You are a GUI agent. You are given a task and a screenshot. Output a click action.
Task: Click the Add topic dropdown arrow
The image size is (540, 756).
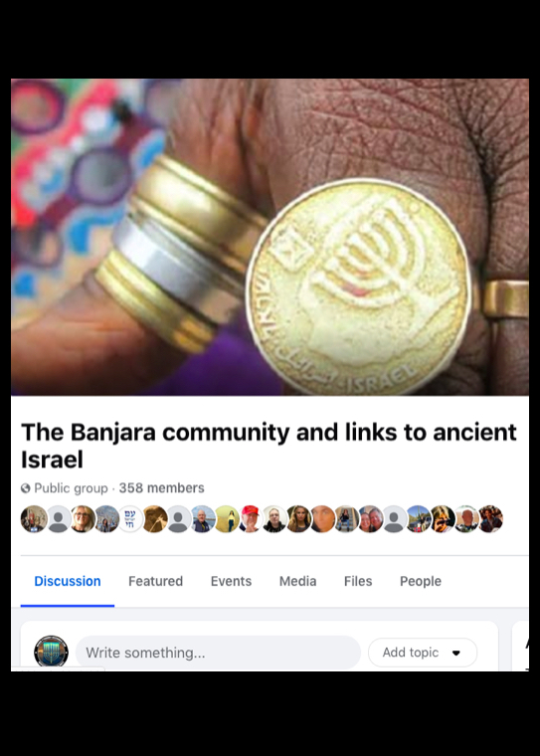pos(456,653)
